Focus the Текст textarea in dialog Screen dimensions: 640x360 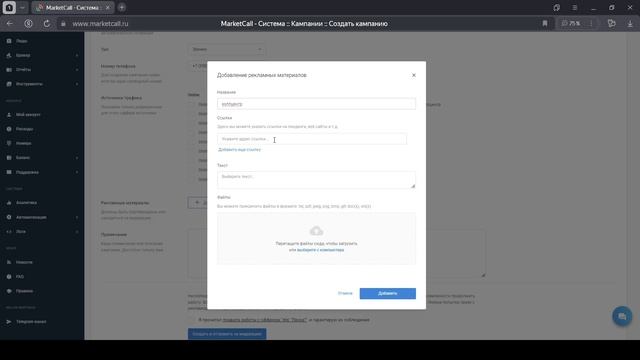[316, 180]
